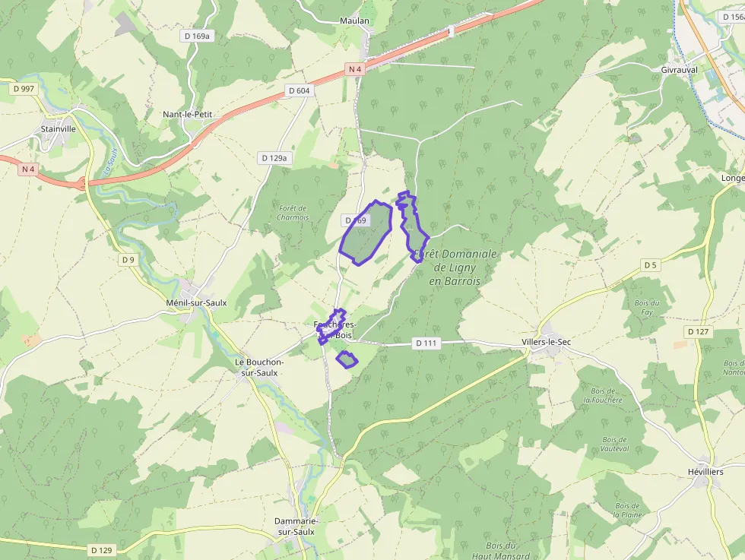This screenshot has height=560, width=745.
Task: Select the large purple polygon near D 169
Action: [x=366, y=233]
